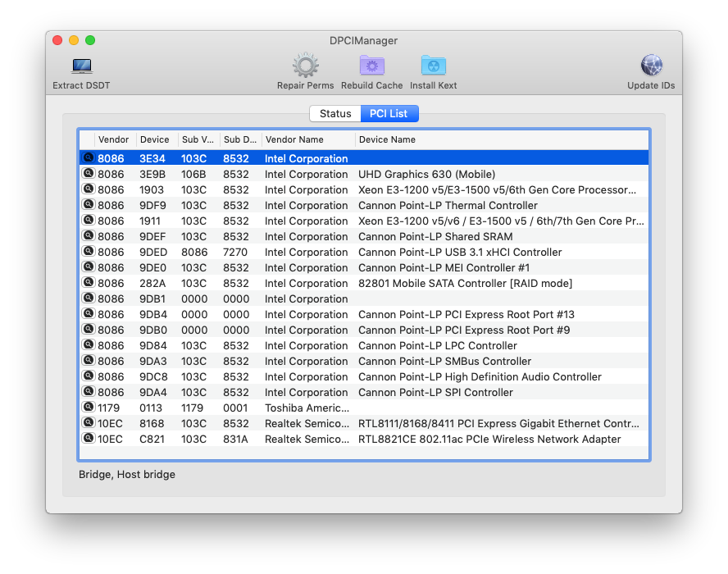Select 82801 Mobile SATA Controller [RAID mode]
The width and height of the screenshot is (728, 574).
(x=465, y=283)
